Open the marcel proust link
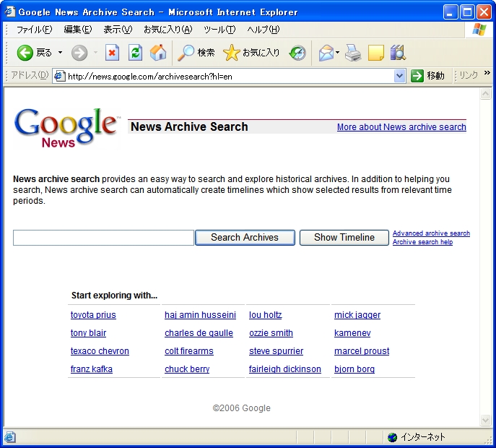496x448 pixels. pyautogui.click(x=362, y=351)
